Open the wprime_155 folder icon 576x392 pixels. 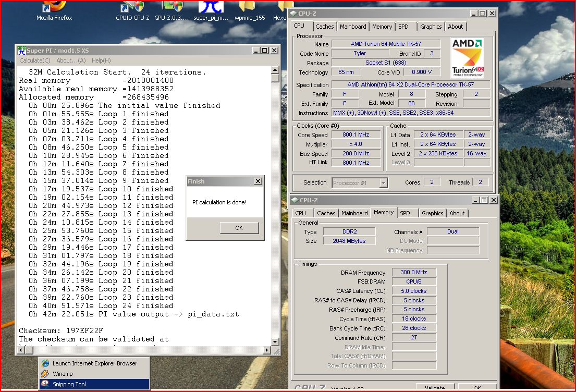coord(250,10)
